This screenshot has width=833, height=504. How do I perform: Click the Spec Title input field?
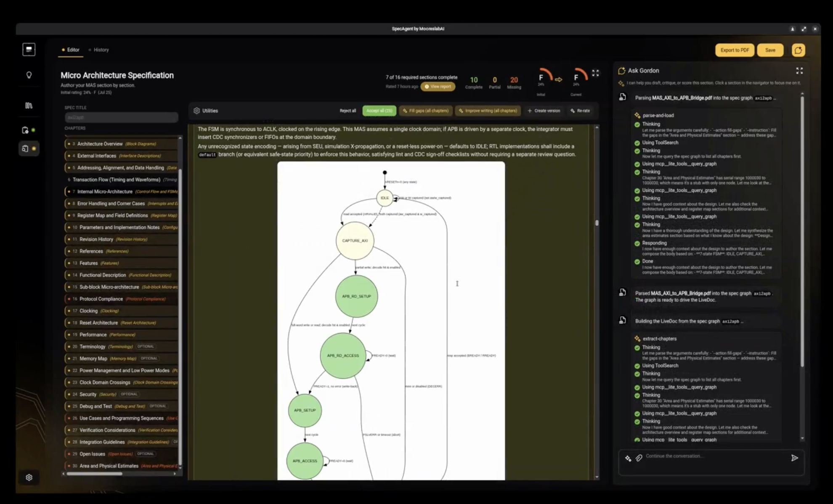click(121, 117)
